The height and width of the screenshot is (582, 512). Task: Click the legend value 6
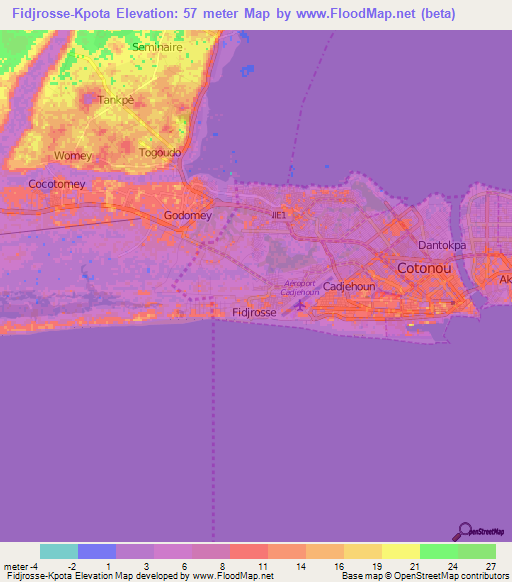[x=185, y=567]
